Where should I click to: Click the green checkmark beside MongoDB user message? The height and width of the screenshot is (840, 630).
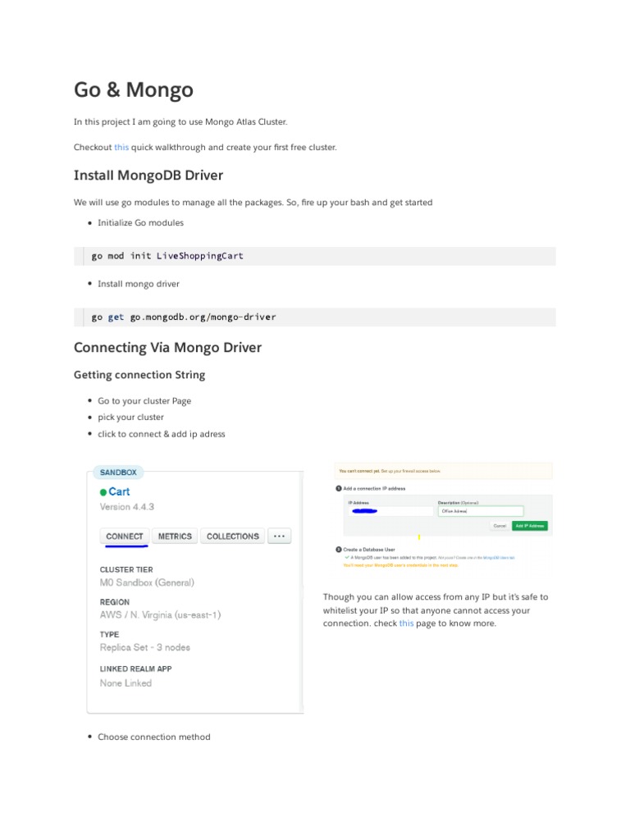tap(346, 557)
